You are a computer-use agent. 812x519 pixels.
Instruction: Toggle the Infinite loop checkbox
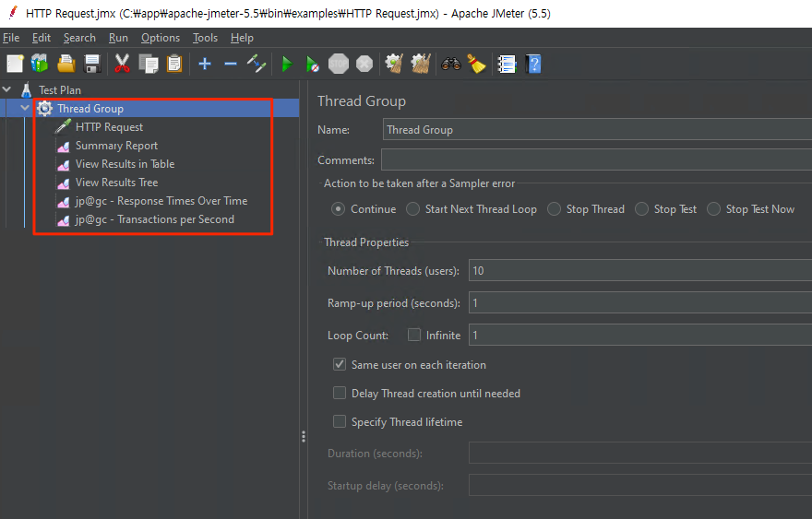[x=413, y=335]
